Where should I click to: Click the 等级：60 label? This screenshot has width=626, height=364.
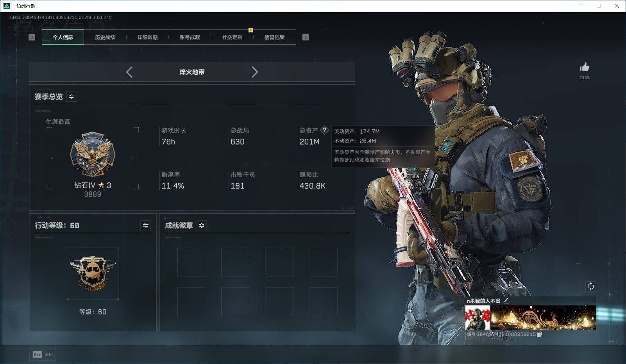click(x=93, y=312)
